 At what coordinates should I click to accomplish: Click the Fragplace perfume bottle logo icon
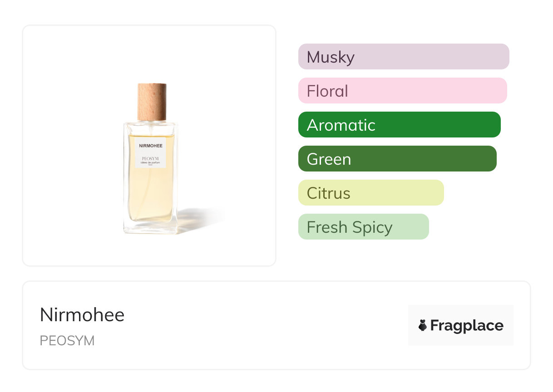423,325
